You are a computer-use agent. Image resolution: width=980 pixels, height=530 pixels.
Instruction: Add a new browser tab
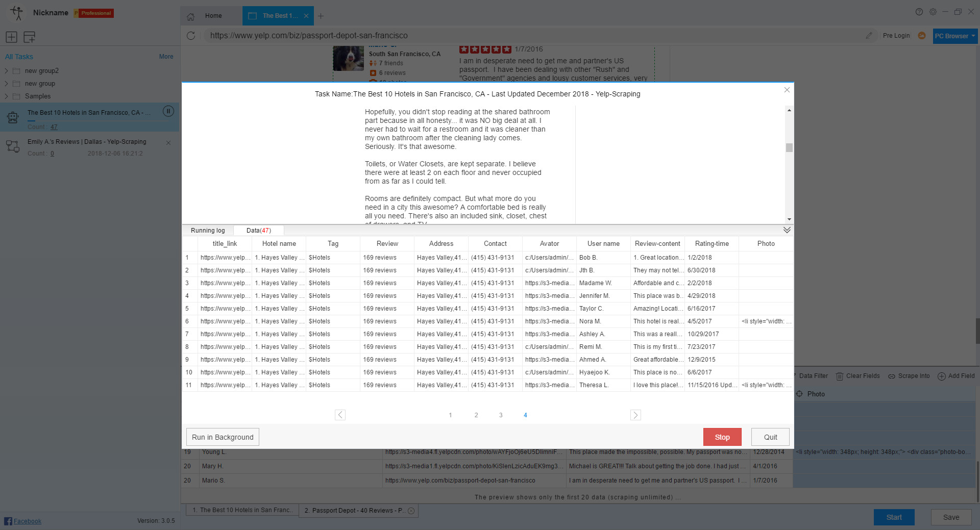pos(321,16)
